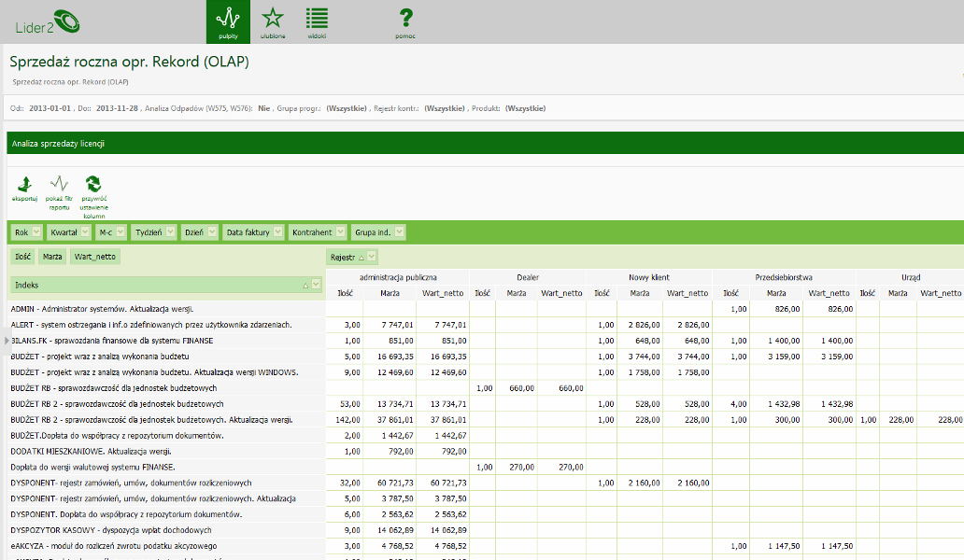Click the Ilość measure button
Image resolution: width=964 pixels, height=560 pixels.
pyautogui.click(x=22, y=257)
